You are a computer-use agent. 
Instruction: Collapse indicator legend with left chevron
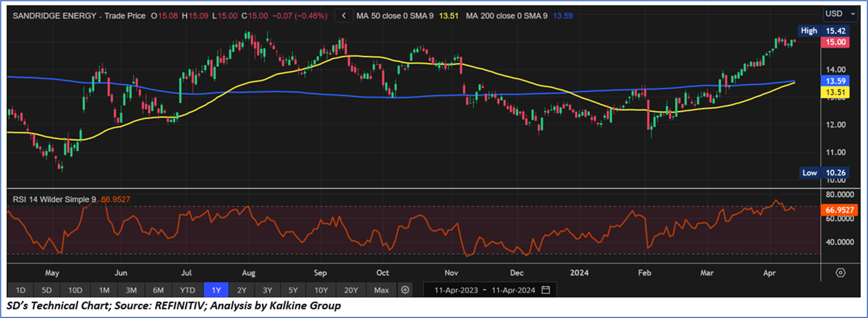pyautogui.click(x=344, y=16)
